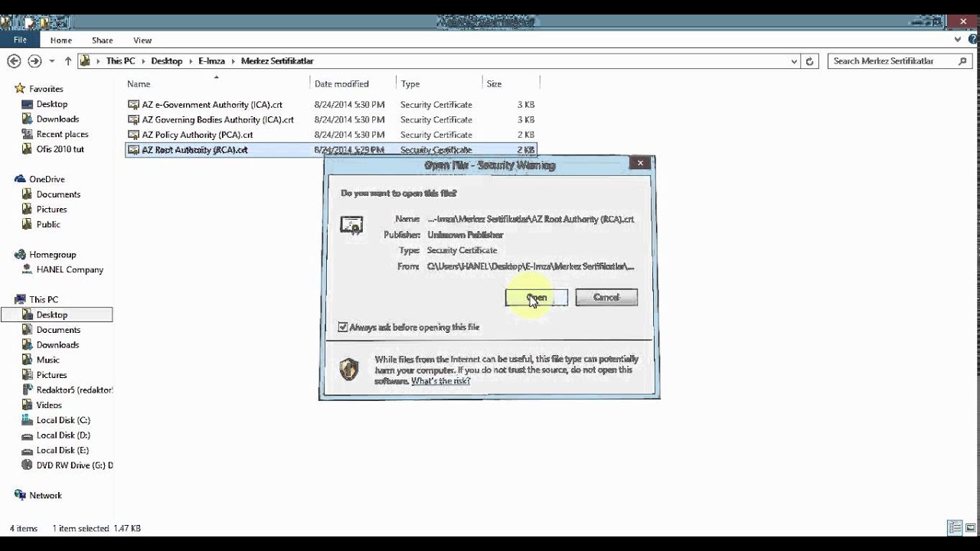The width and height of the screenshot is (980, 551).
Task: Open Local Disk (C:) in sidebar
Action: pyautogui.click(x=56, y=420)
